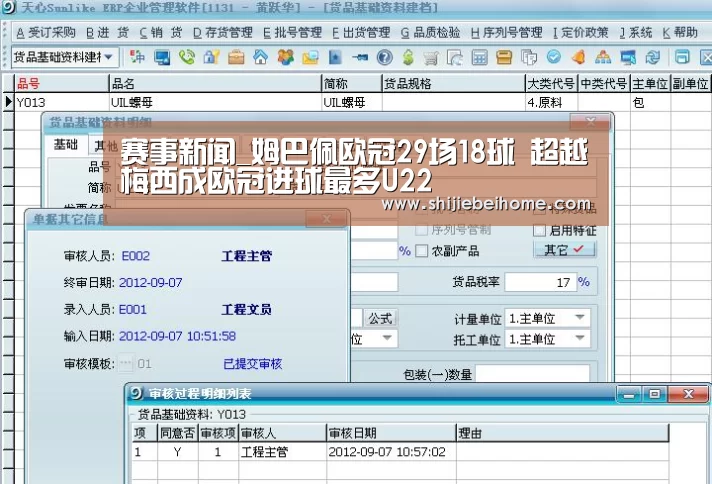Click the page with arrow toolbar icon
Screen dimensions: 712x484
(x=455, y=57)
